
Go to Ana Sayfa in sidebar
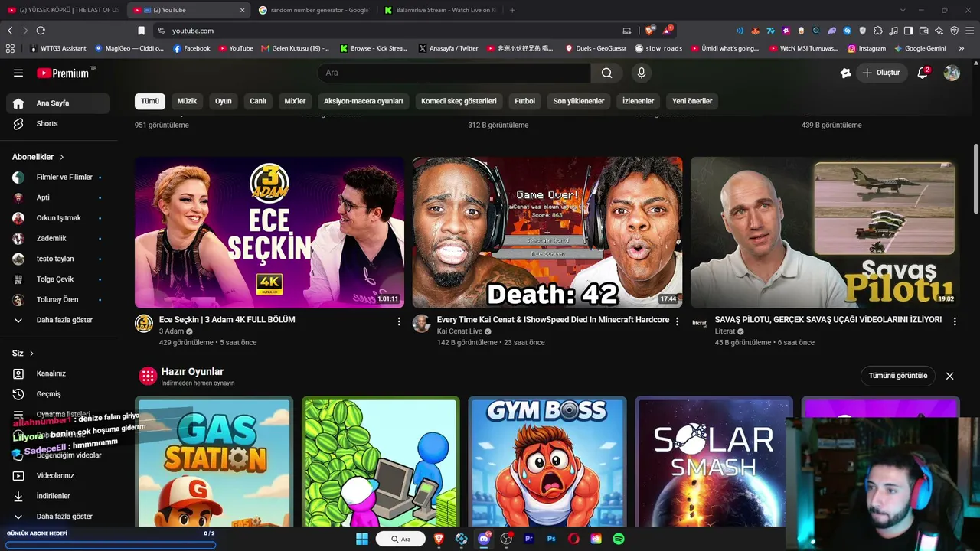58,103
